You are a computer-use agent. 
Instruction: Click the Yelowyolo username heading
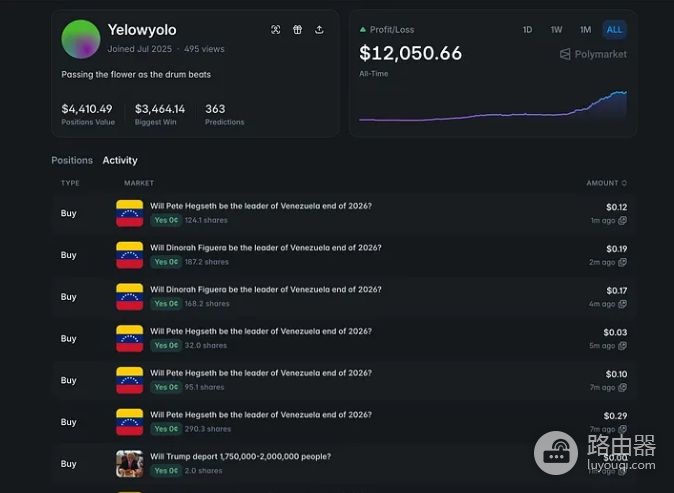(142, 30)
